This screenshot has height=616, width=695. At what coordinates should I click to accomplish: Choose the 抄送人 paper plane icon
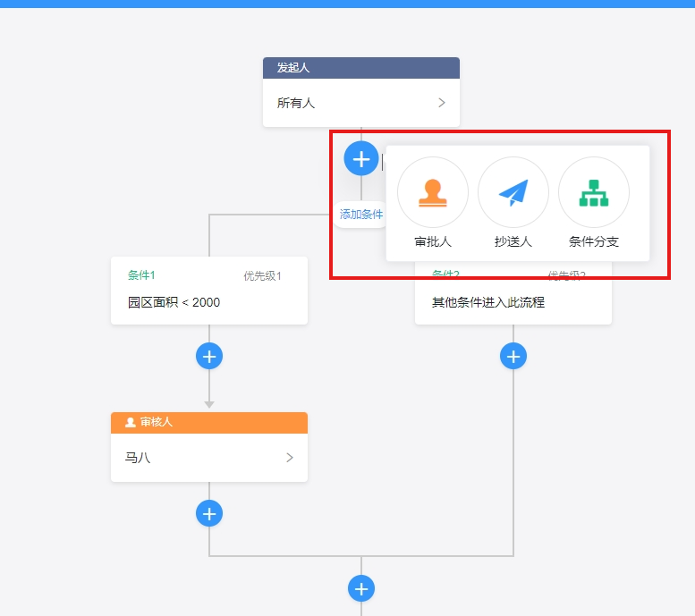point(513,192)
